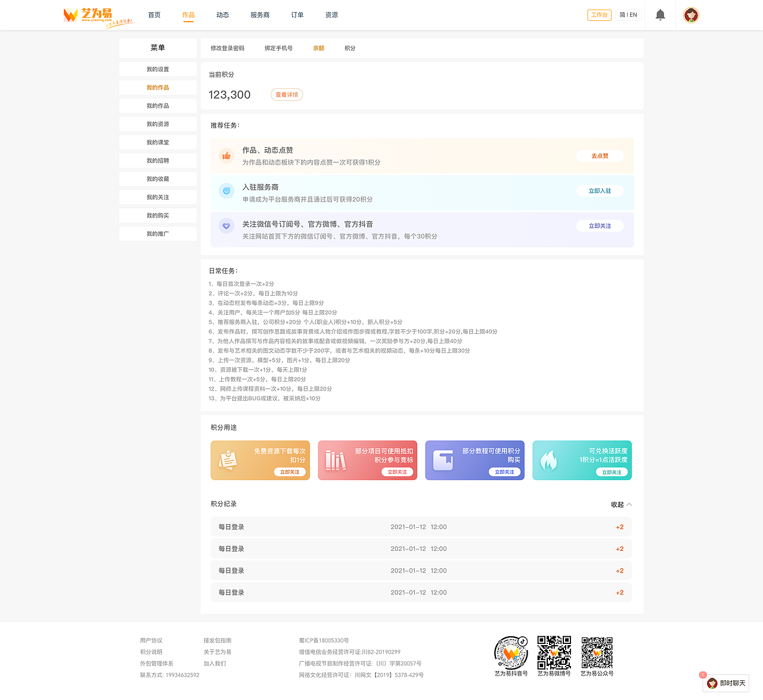
Task: Go to 首页 in top navigation
Action: coord(154,15)
